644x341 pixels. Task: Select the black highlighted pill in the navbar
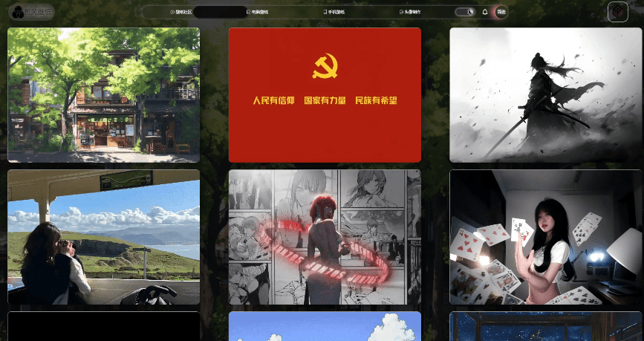click(220, 12)
